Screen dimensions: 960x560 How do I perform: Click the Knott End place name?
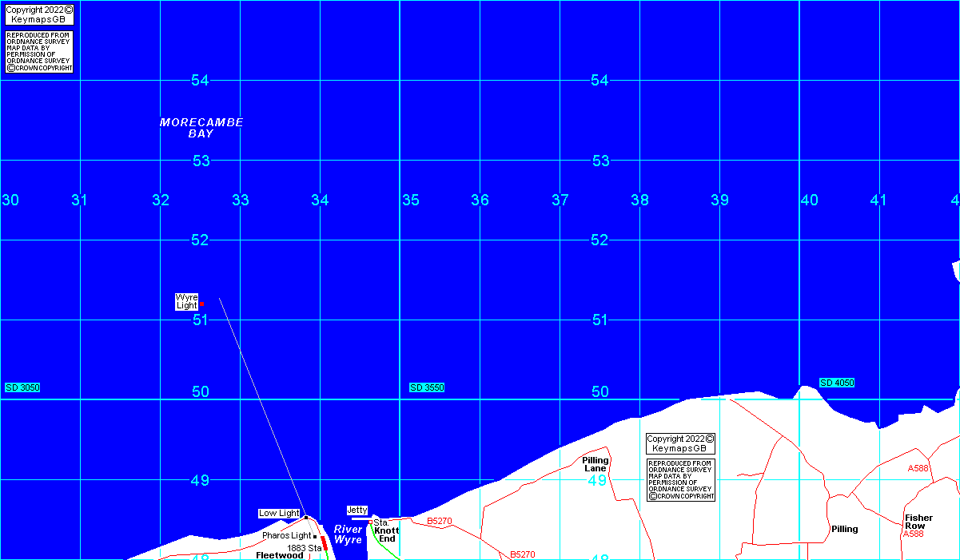387,534
